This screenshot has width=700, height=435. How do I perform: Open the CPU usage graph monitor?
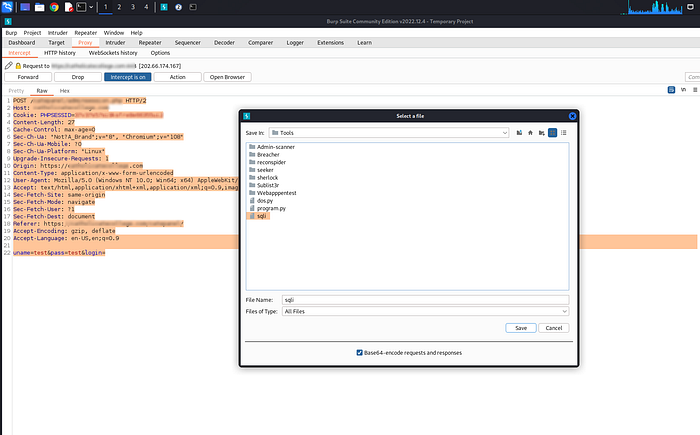655,7
